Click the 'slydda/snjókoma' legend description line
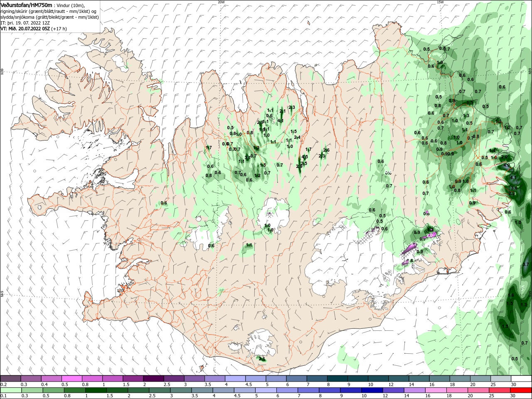This screenshot has height=399, width=532. tap(49, 17)
